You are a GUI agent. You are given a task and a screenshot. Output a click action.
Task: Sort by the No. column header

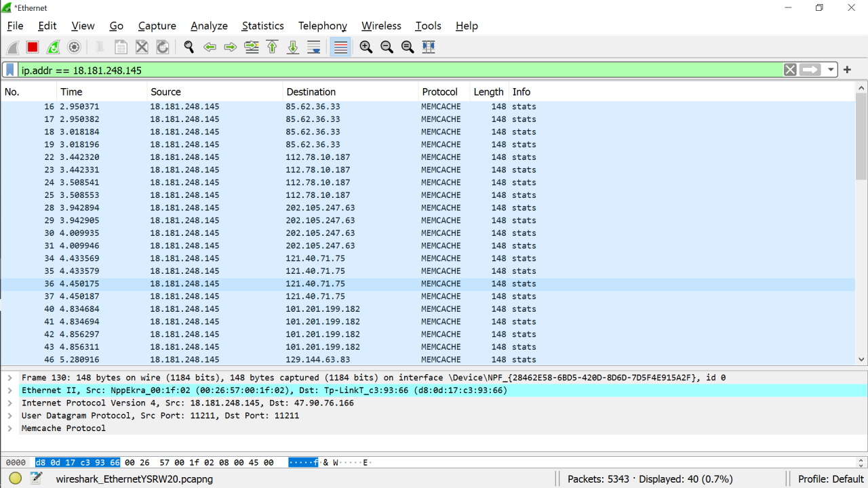coord(28,91)
